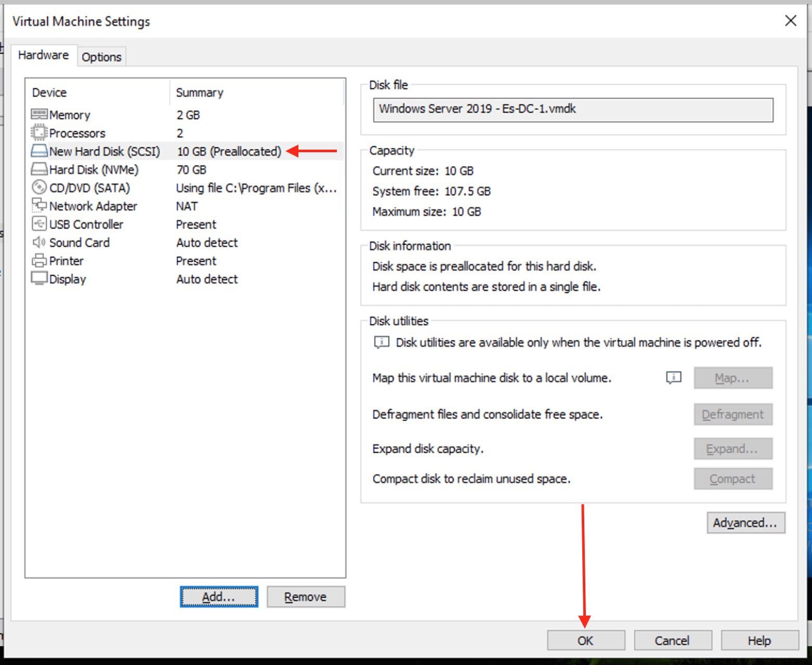Image resolution: width=812 pixels, height=665 pixels.
Task: Click the USB Controller icon
Action: click(39, 224)
